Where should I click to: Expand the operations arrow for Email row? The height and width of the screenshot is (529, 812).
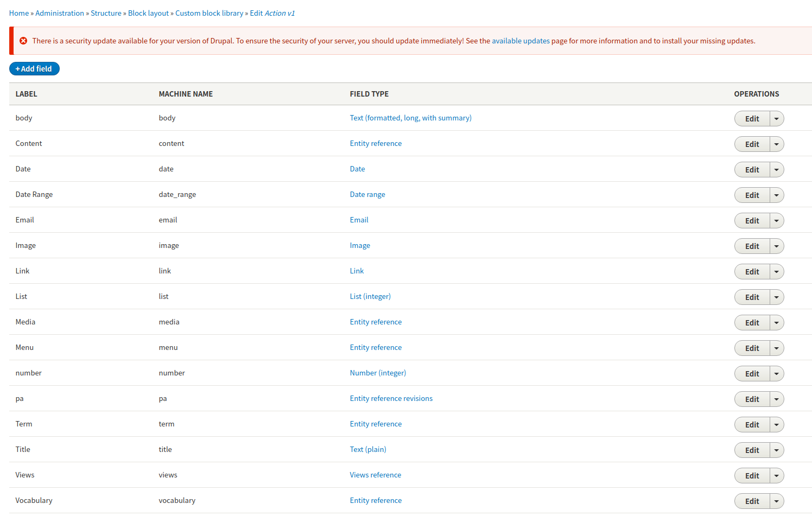[777, 221]
